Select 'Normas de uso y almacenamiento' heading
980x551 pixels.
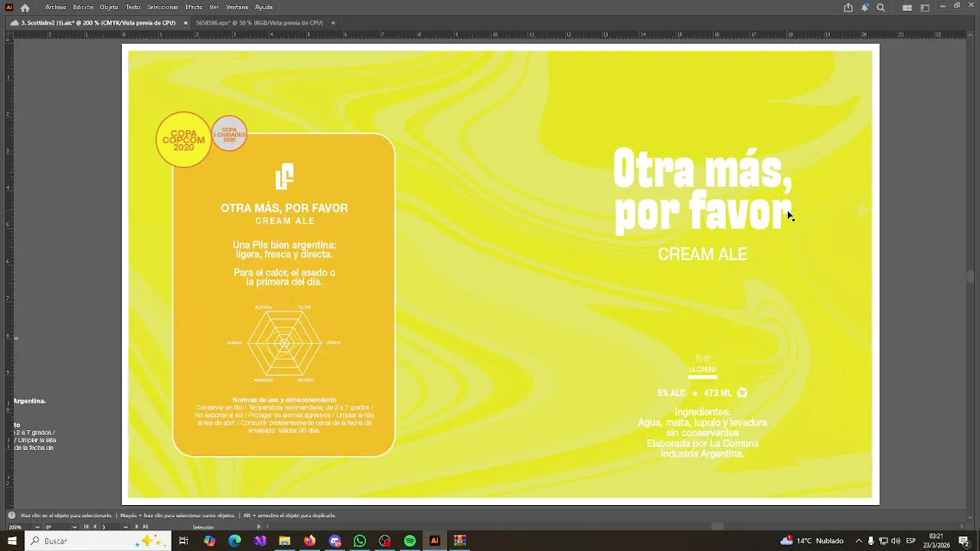[284, 399]
